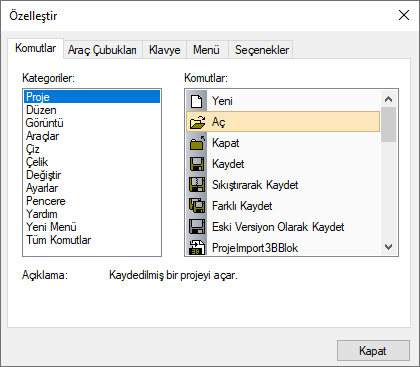Select Eski Versiyon Olarak Kaydet icon
This screenshot has height=367, width=420.
[x=197, y=227]
